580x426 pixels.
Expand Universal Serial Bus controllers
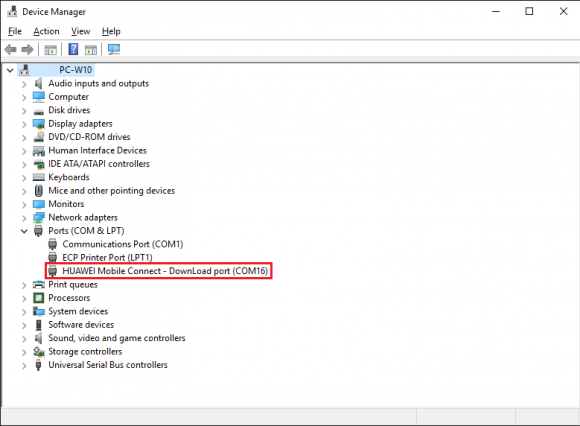click(x=24, y=366)
